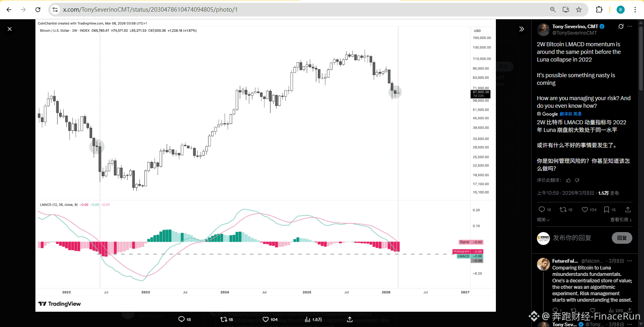Share the tweet via sidebar share icon
The width and height of the screenshot is (644, 327).
click(x=628, y=210)
